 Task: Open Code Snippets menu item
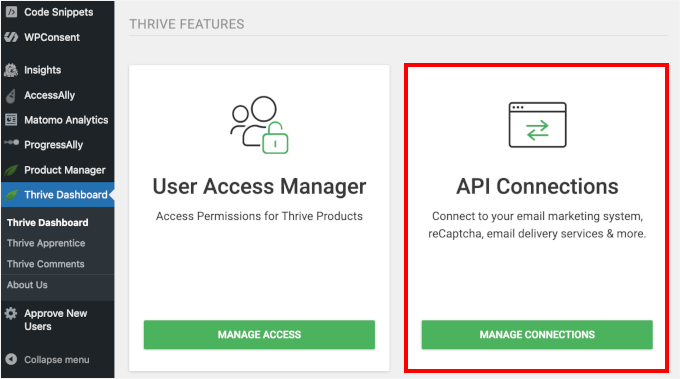pos(59,12)
